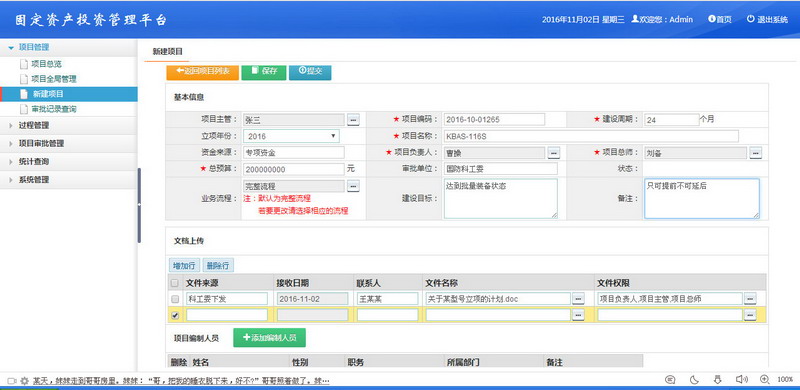Expand the 过程管理 section
The image size is (800, 390).
click(x=68, y=126)
